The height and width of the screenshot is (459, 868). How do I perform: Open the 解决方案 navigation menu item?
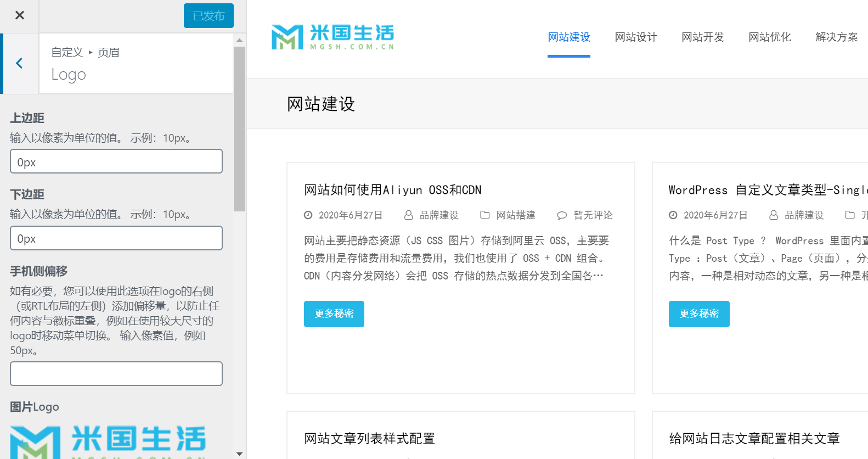point(837,37)
